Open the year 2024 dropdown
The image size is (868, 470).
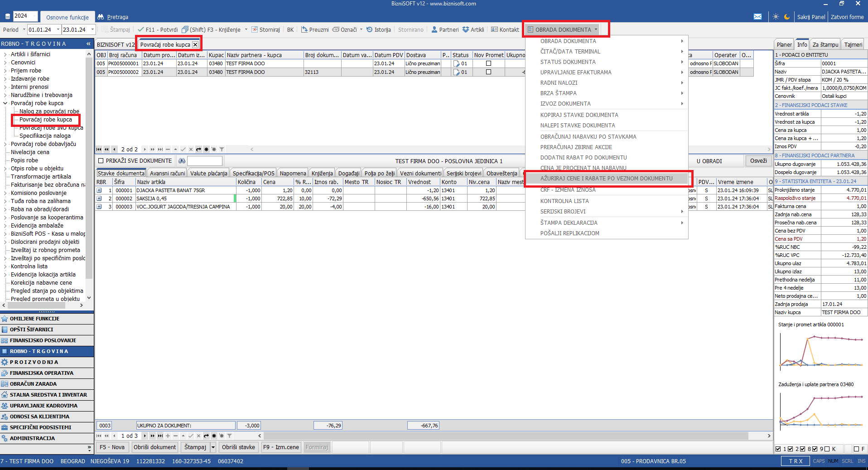tap(25, 16)
